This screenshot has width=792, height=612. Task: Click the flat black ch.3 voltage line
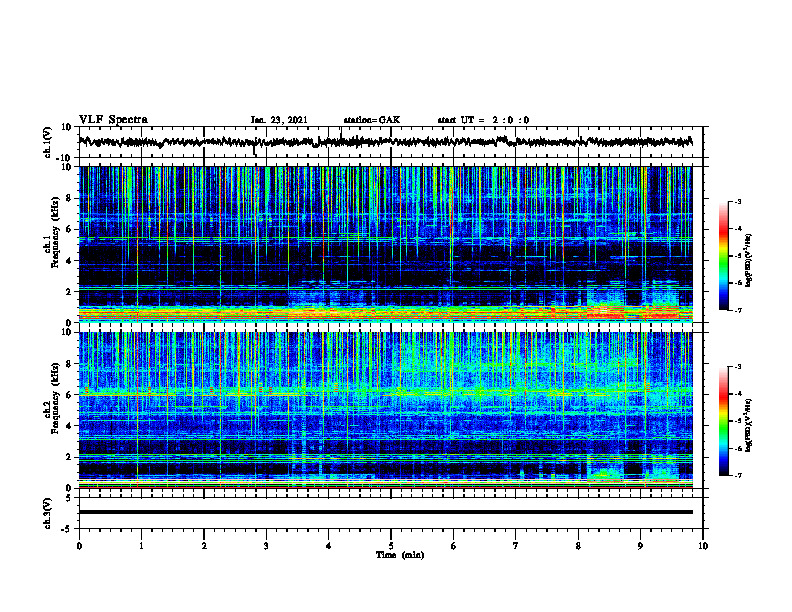coord(386,512)
